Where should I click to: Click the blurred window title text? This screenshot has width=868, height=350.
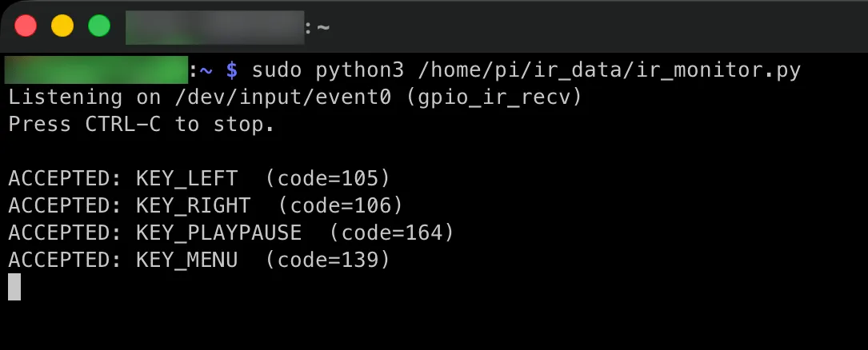point(214,28)
